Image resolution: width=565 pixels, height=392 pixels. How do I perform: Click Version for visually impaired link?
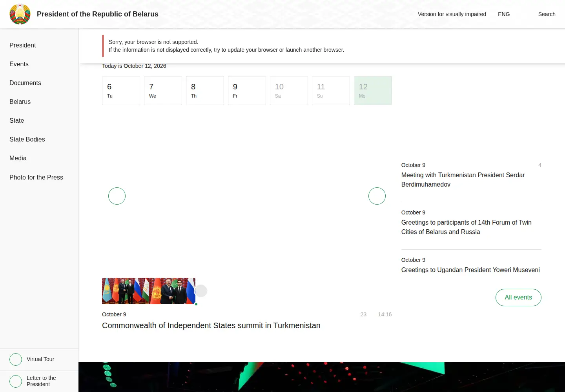point(452,14)
